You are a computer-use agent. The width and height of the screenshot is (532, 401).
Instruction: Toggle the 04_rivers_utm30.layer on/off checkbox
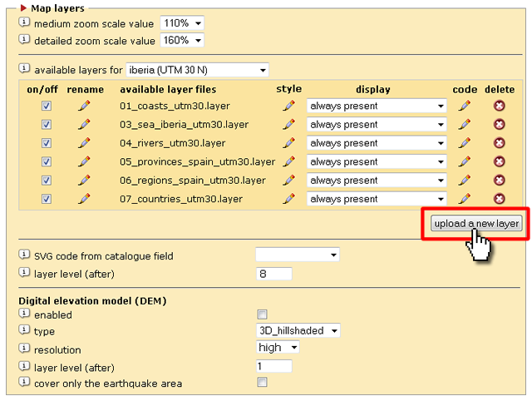click(47, 143)
